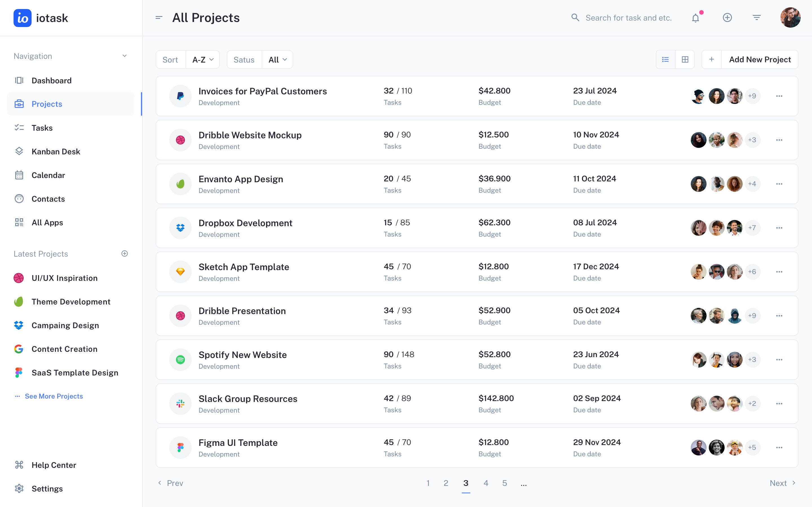
Task: Click the Kanban Desk sidebar icon
Action: (x=19, y=151)
